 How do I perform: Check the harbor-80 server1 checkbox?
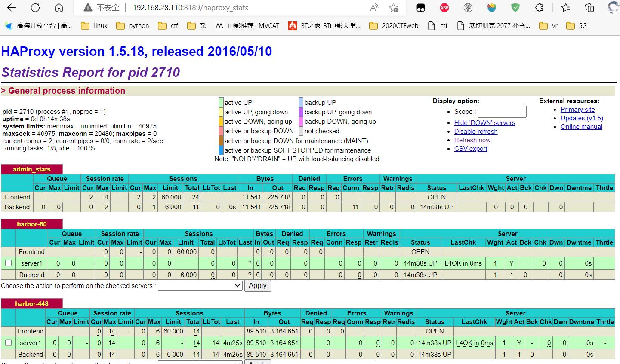tap(8, 263)
